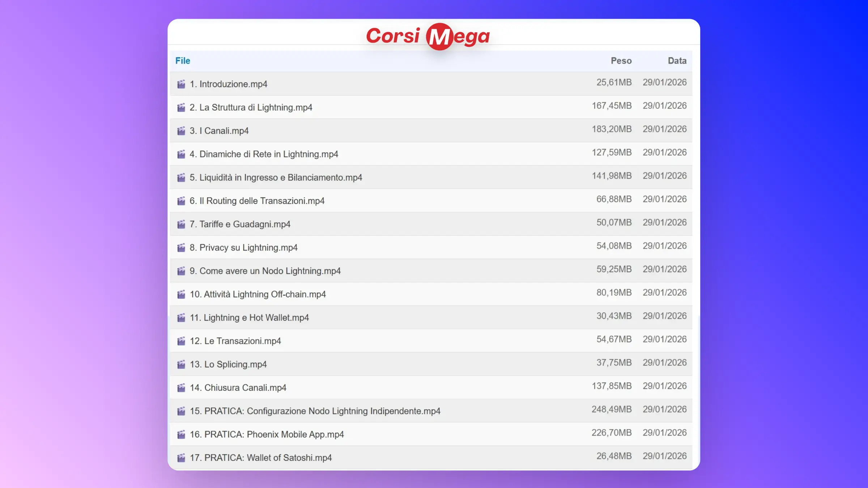This screenshot has height=488, width=868.
Task: Open 6. Il Routing delle Transazioni.mp4
Action: pos(257,201)
